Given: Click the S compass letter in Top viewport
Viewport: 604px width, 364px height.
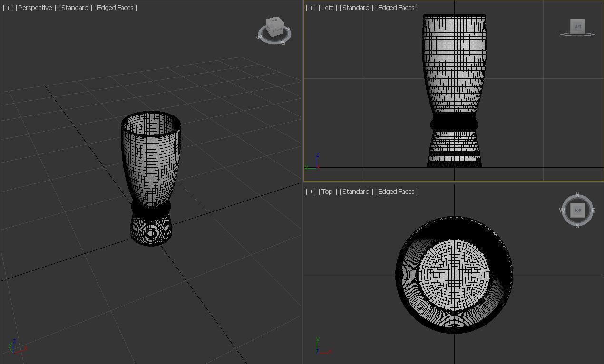Looking at the screenshot, I should tap(577, 226).
